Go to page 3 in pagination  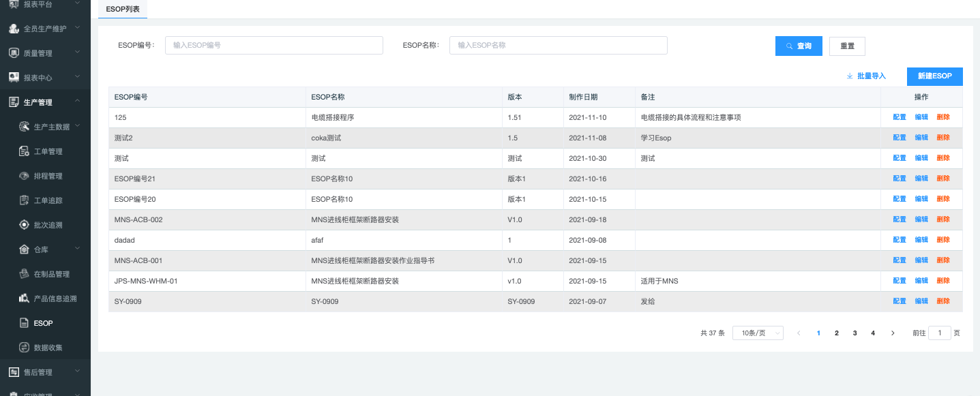pos(855,333)
